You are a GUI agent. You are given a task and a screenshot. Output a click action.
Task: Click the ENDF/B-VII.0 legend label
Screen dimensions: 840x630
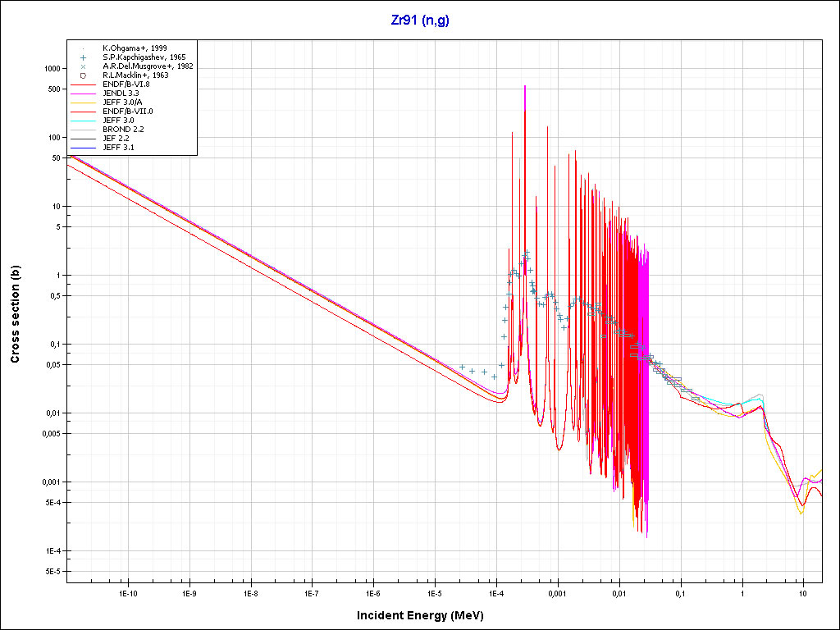tap(127, 112)
